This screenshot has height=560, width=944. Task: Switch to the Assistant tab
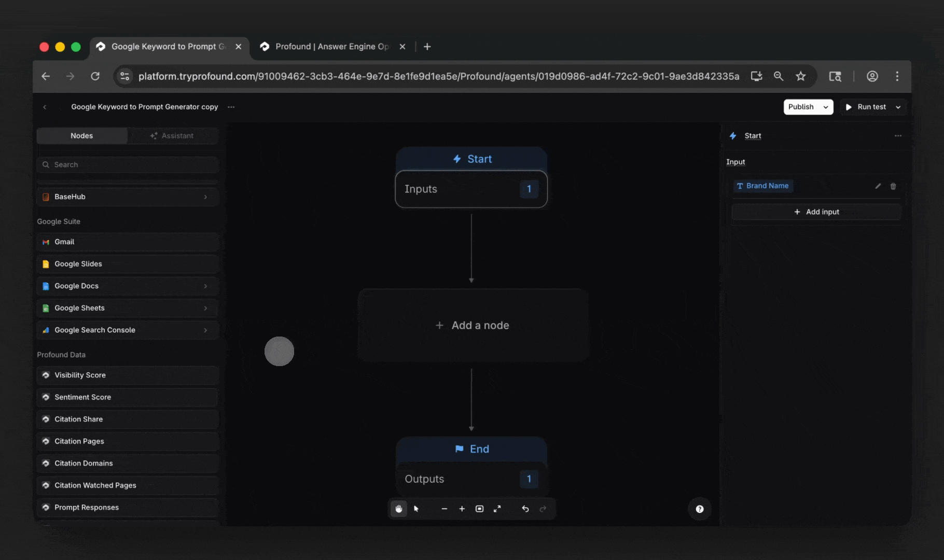172,136
